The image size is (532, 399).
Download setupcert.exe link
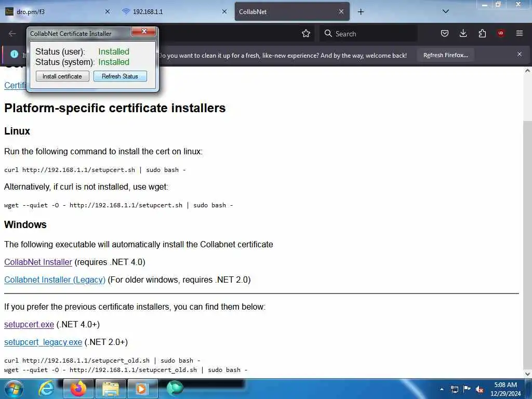click(29, 324)
